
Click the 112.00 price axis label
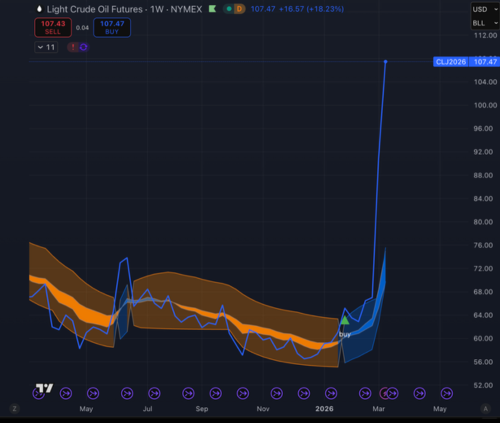click(x=486, y=35)
